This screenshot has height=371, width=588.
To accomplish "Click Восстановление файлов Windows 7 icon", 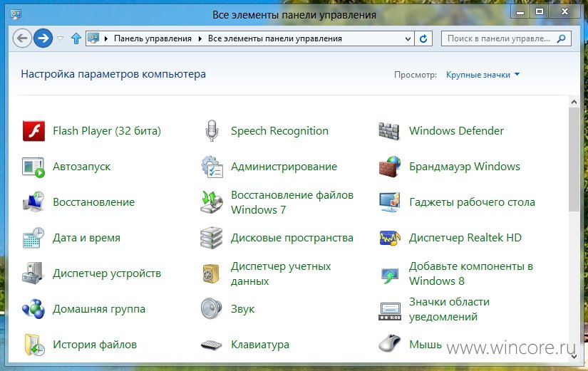I will (x=212, y=202).
